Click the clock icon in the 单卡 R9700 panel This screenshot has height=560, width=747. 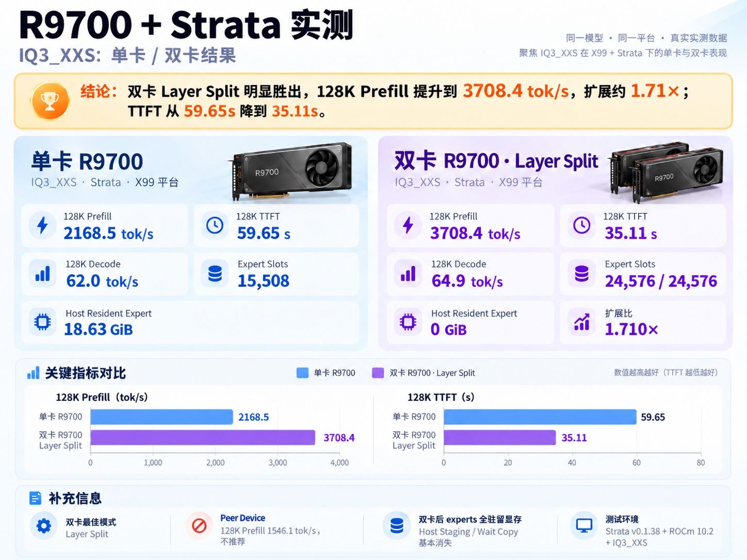[x=215, y=225]
